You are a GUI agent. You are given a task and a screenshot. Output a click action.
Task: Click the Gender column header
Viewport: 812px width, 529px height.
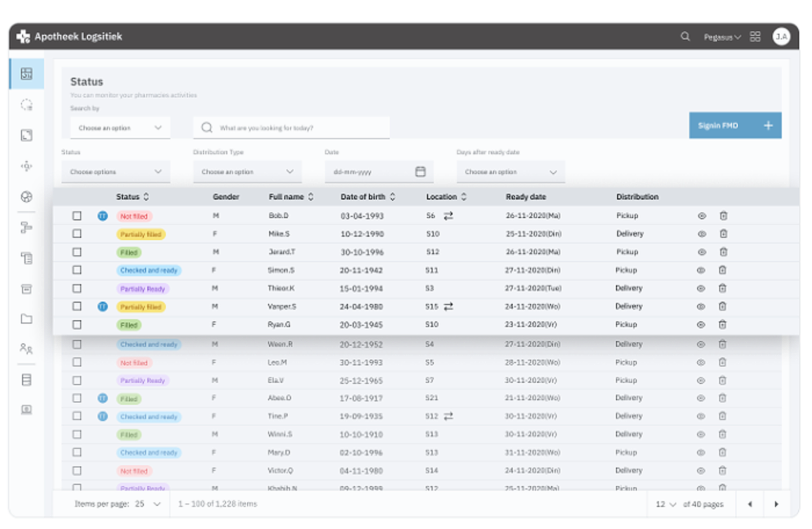pos(226,197)
